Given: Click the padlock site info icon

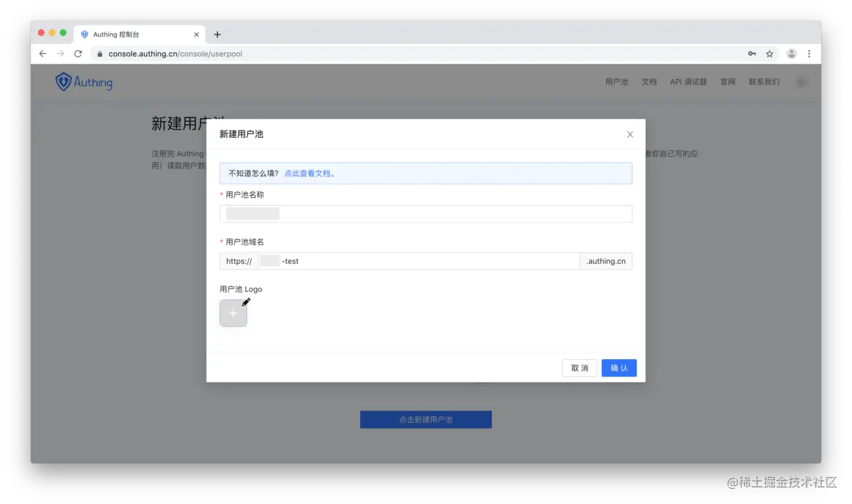Looking at the screenshot, I should point(100,54).
